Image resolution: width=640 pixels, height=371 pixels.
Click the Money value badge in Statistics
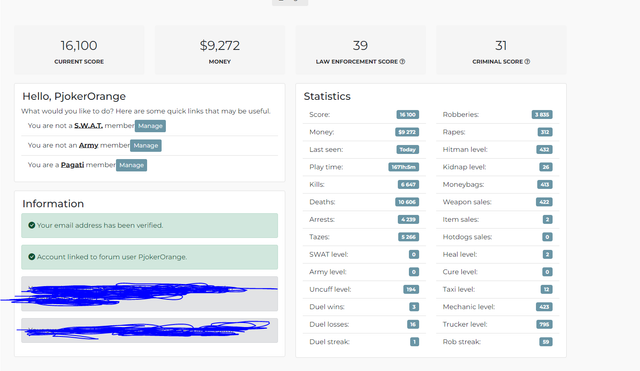407,132
